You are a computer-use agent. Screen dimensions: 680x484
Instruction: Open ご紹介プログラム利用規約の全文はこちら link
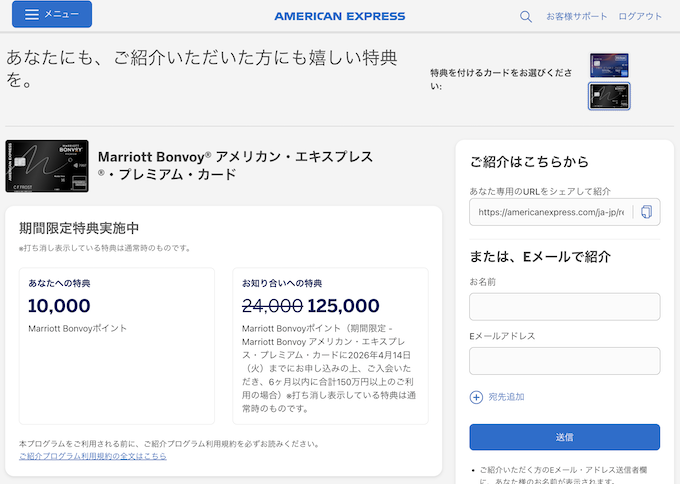[93, 456]
